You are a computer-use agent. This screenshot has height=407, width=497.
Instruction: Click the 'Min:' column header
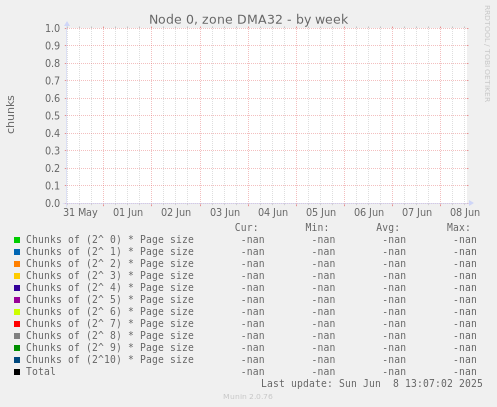[x=317, y=228]
